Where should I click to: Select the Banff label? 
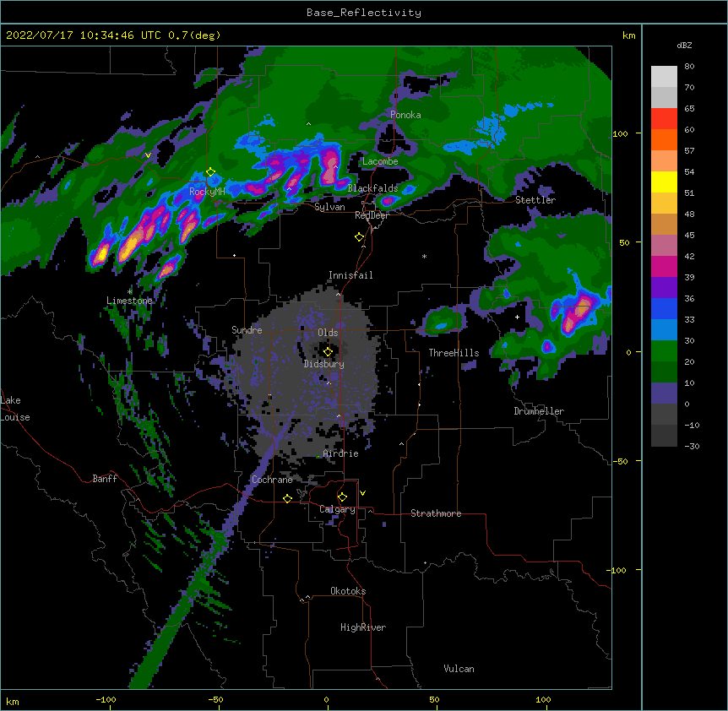[x=105, y=479]
